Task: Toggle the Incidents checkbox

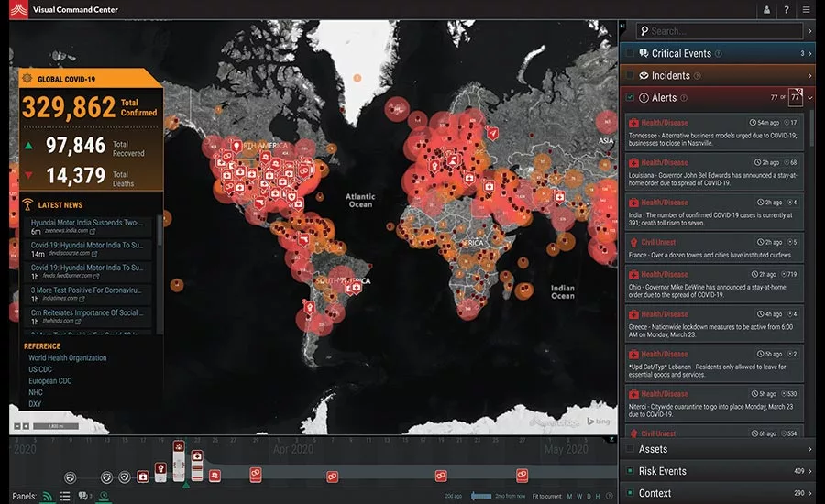Action: coord(630,75)
